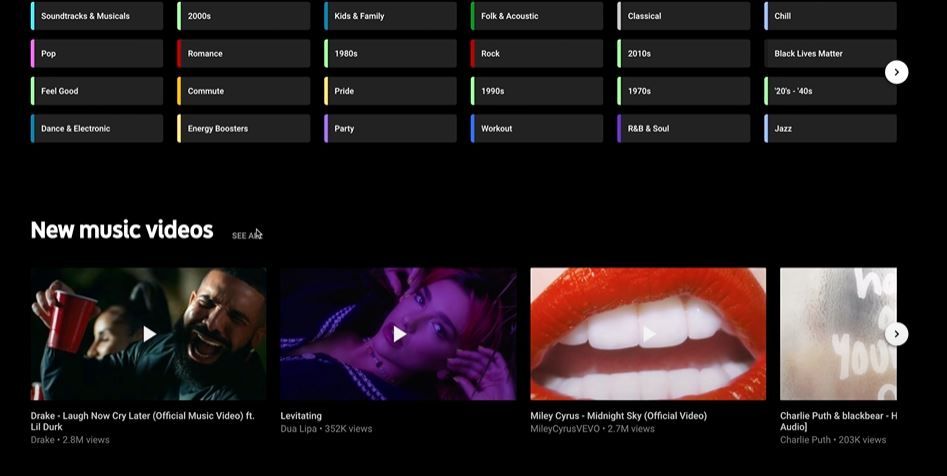The width and height of the screenshot is (947, 476).
Task: Choose the Rock genre
Action: tap(537, 53)
